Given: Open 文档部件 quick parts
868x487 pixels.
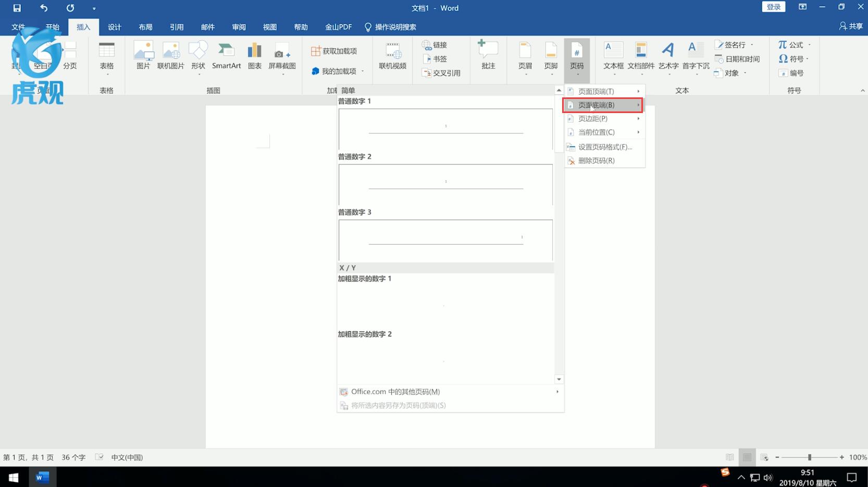Looking at the screenshot, I should tap(641, 58).
